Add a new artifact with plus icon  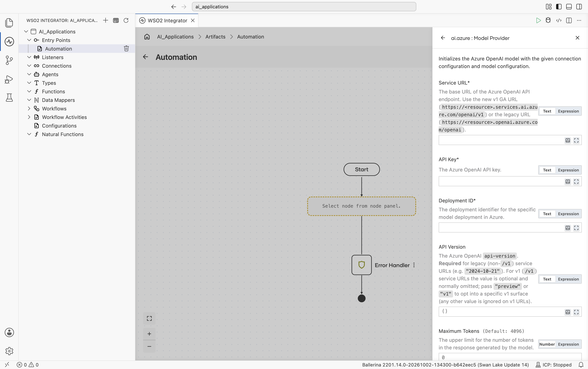tap(105, 20)
